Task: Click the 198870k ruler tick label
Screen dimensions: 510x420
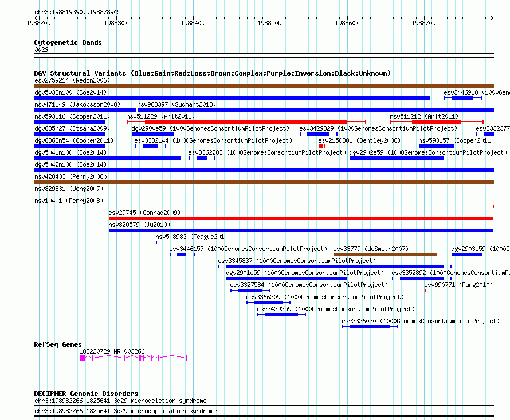Action: pos(423,23)
